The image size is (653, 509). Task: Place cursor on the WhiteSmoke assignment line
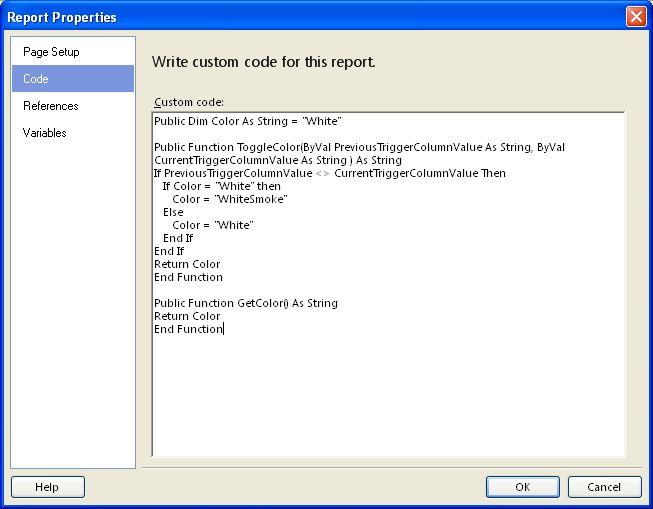pyautogui.click(x=230, y=199)
